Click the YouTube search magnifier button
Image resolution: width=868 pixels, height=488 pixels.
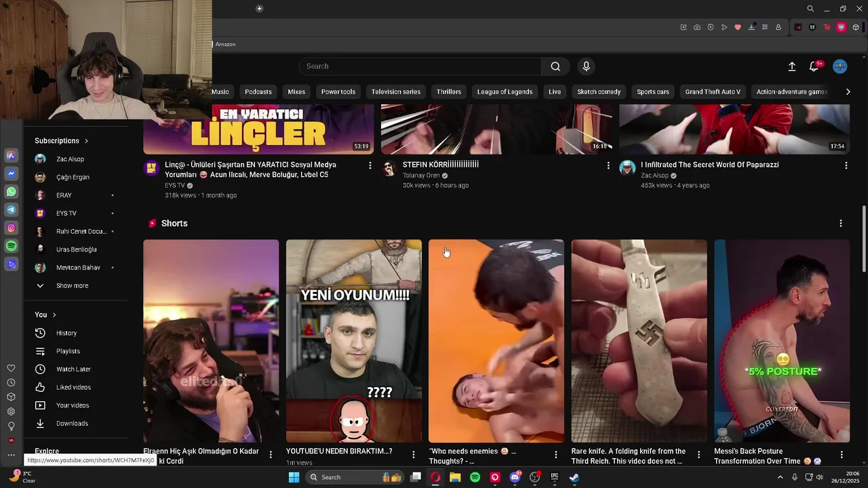(x=555, y=66)
